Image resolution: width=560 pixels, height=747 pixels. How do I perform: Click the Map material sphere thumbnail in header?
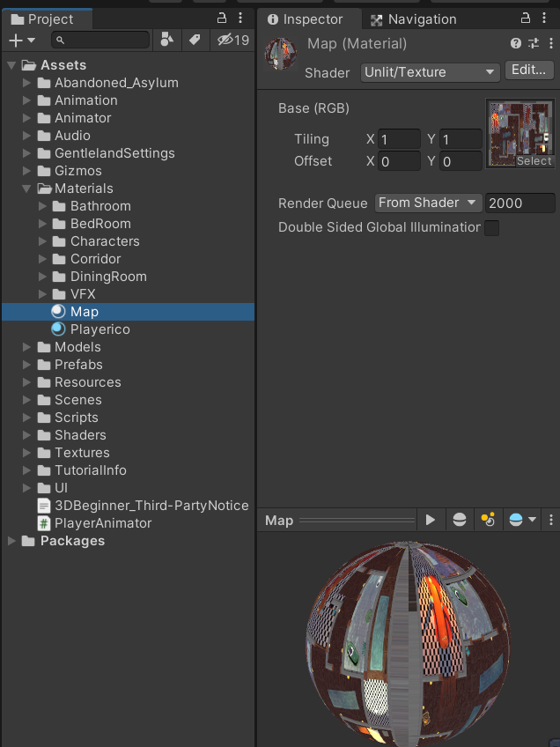click(281, 54)
